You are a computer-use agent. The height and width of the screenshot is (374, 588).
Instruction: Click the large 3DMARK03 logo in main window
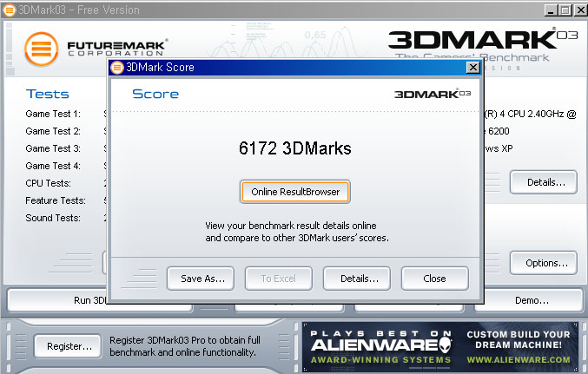[x=483, y=39]
